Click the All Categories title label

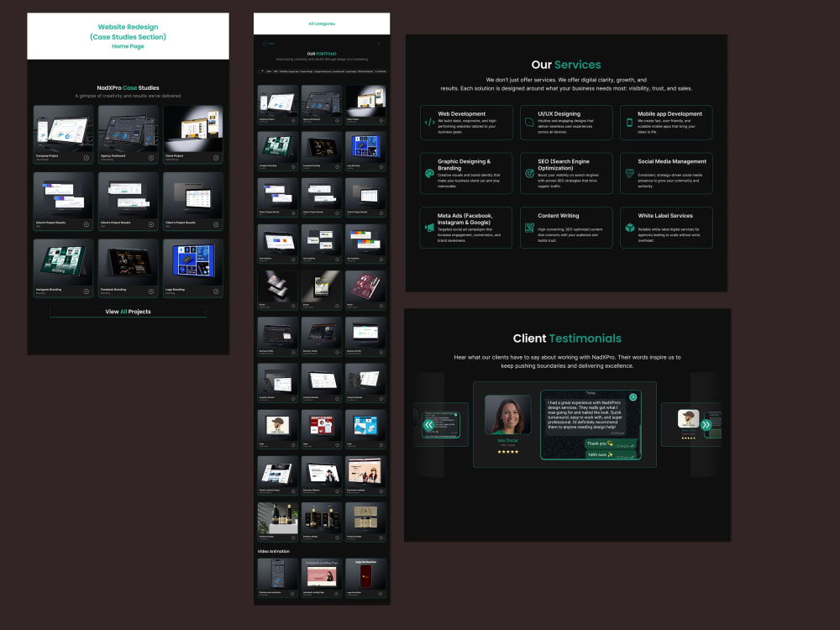[322, 24]
